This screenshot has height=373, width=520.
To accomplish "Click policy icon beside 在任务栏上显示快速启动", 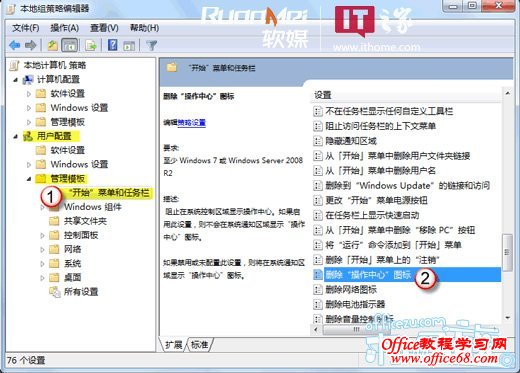I will (x=318, y=215).
